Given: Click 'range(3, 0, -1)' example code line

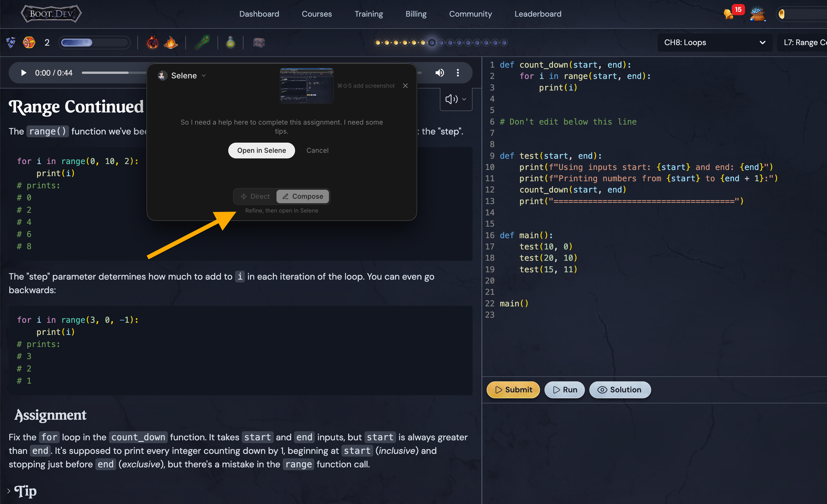Looking at the screenshot, I should [x=78, y=320].
